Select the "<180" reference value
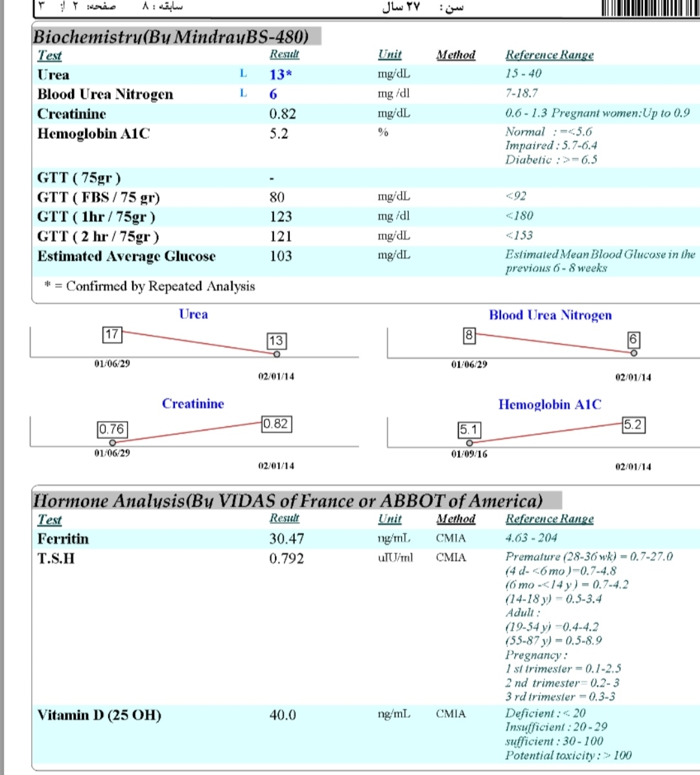Screen dimensions: 700x775 point(519,215)
